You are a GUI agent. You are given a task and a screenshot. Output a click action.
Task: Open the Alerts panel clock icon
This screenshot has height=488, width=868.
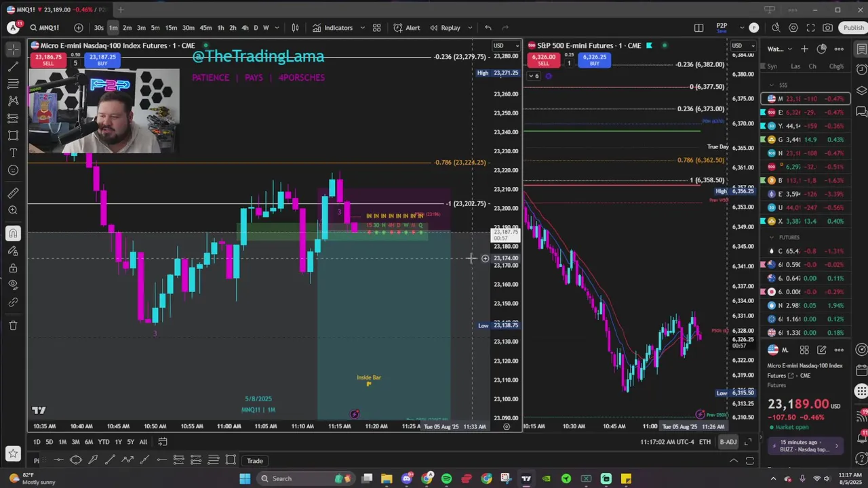tap(861, 70)
